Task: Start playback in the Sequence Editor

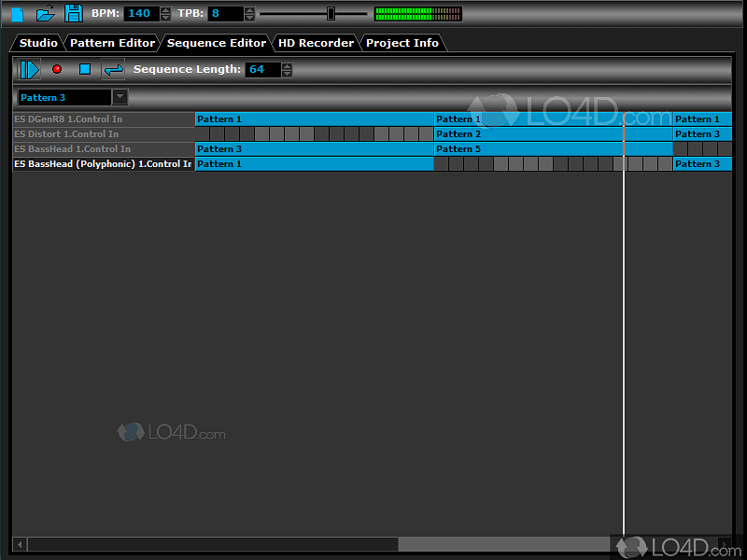Action: coord(29,69)
